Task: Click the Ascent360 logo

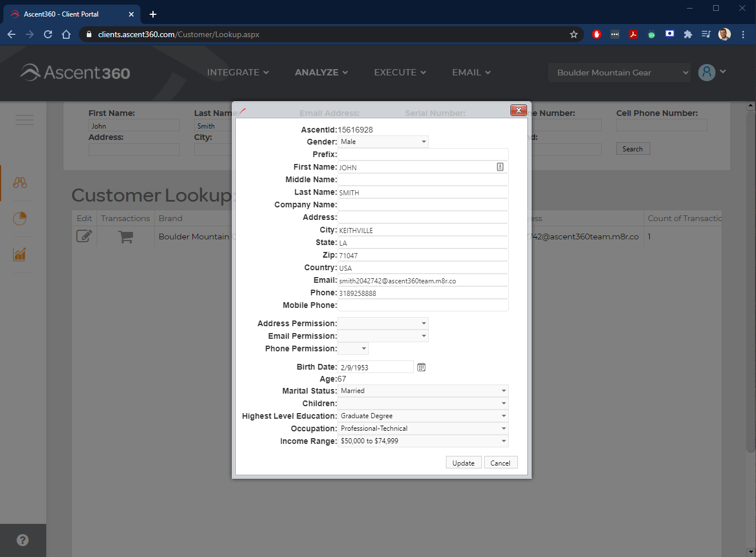Action: (x=75, y=73)
